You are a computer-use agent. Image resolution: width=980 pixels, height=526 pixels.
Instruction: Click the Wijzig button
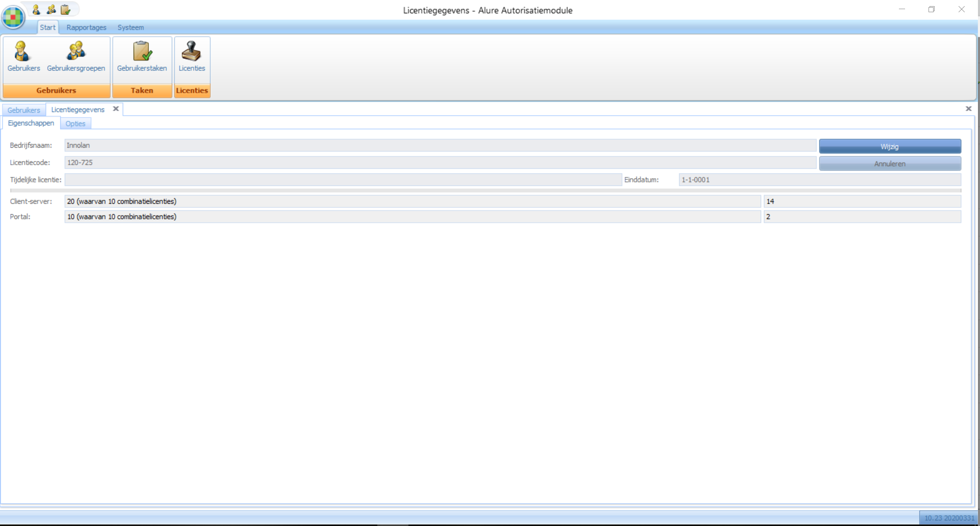coord(890,147)
